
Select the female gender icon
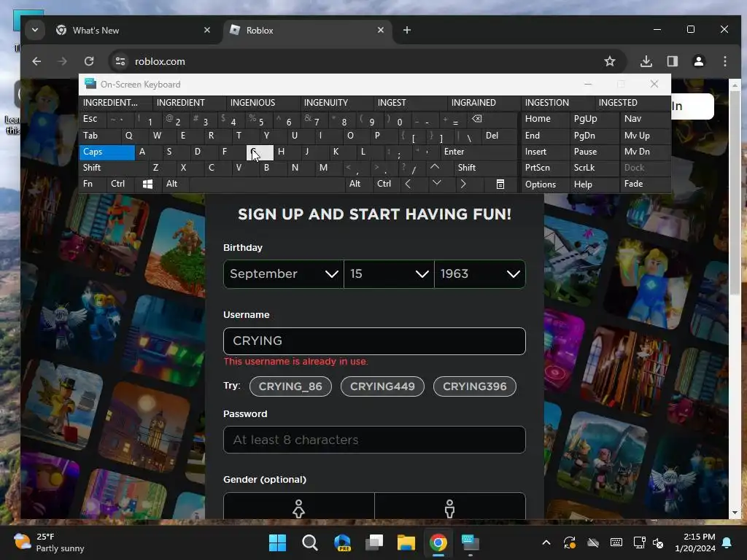(298, 507)
